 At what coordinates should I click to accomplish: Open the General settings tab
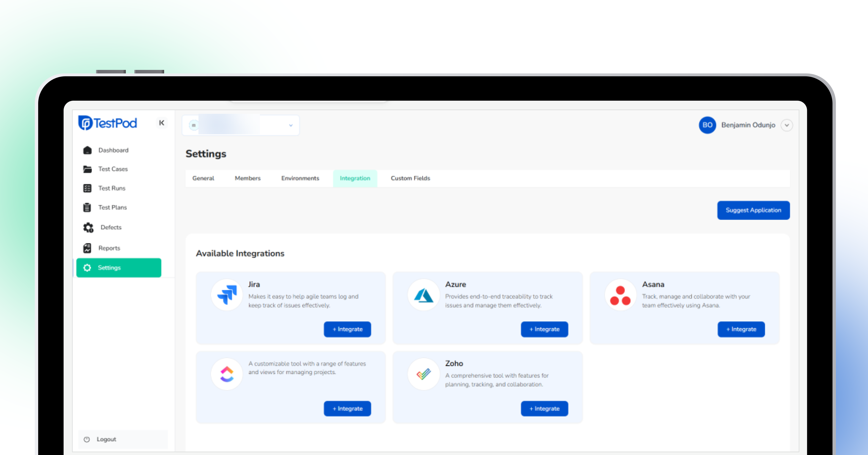203,178
